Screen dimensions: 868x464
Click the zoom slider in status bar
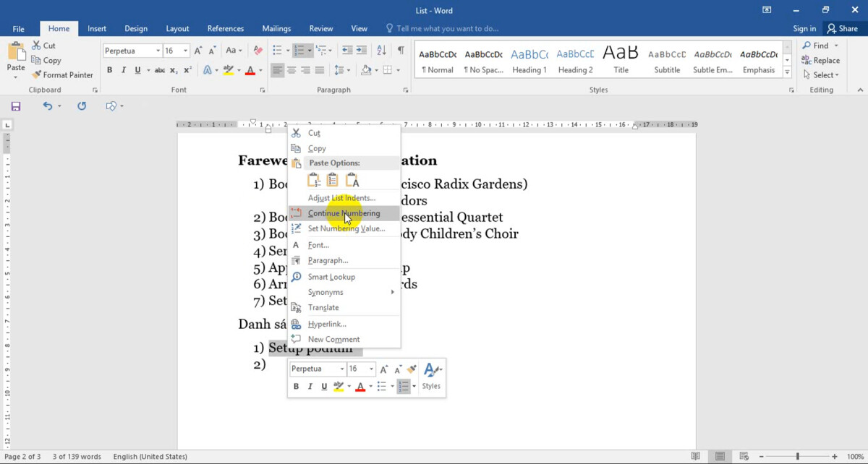point(798,457)
